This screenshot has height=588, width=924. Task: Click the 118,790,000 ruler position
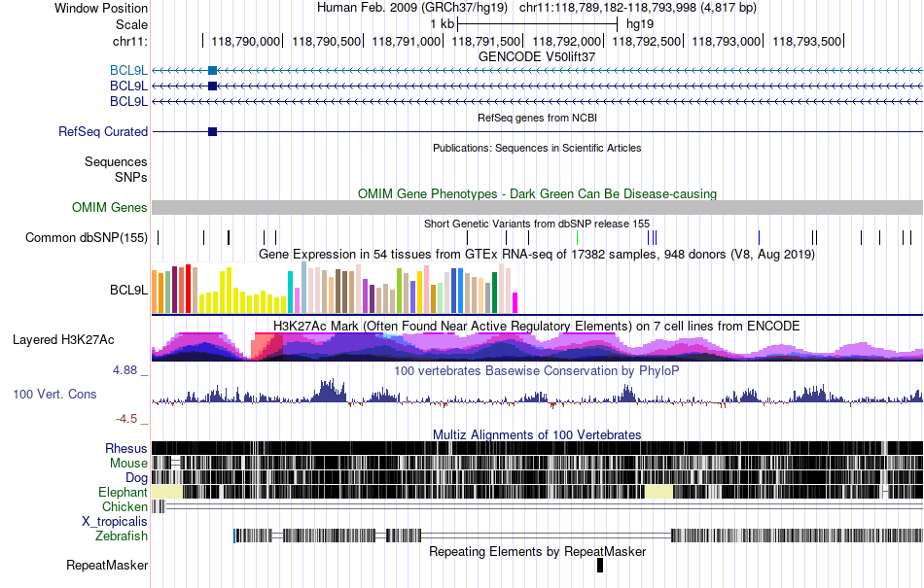(x=246, y=41)
